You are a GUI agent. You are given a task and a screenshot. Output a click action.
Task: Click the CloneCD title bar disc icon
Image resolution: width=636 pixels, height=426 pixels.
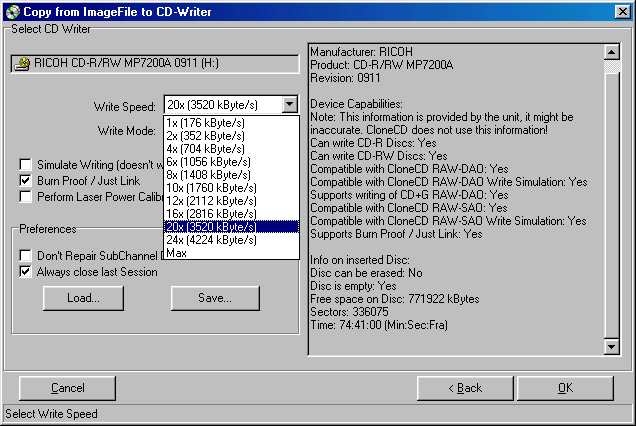click(13, 11)
